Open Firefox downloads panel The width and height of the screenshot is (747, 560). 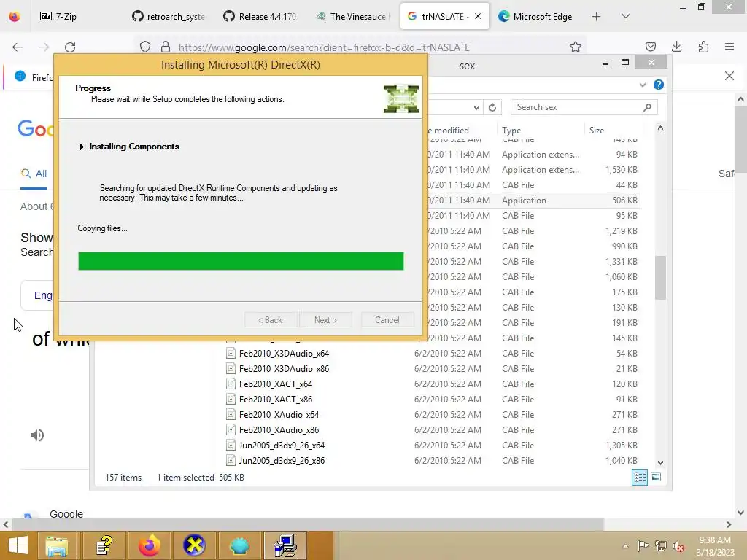click(x=676, y=47)
